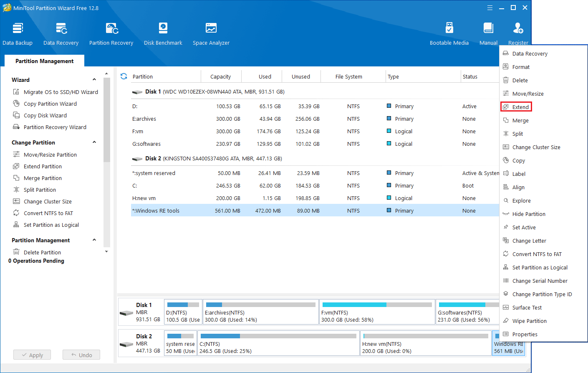Select Disk 2 header row in list
Screen dimensions: 588x373
[x=315, y=158]
